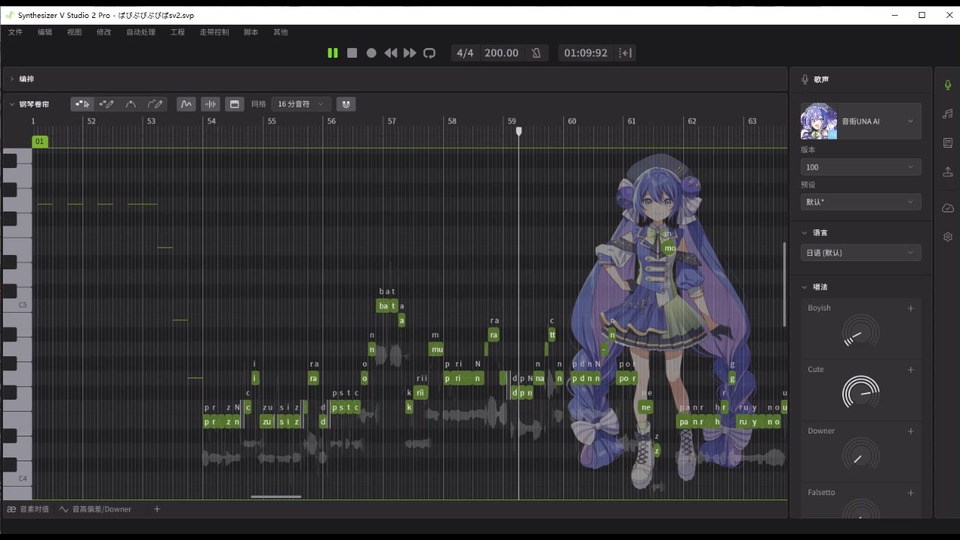The width and height of the screenshot is (960, 540).
Task: Toggle the pitch curve display button
Action: point(186,104)
